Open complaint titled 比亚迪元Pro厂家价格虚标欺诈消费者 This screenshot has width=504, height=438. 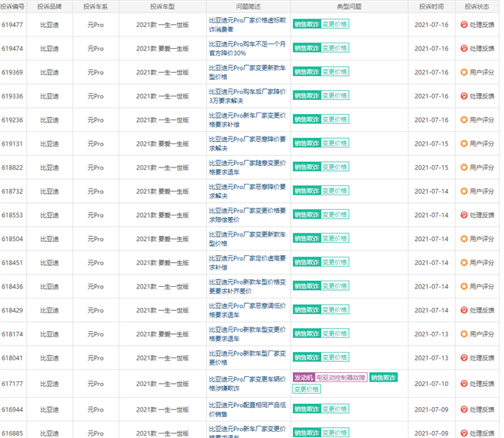pyautogui.click(x=247, y=25)
